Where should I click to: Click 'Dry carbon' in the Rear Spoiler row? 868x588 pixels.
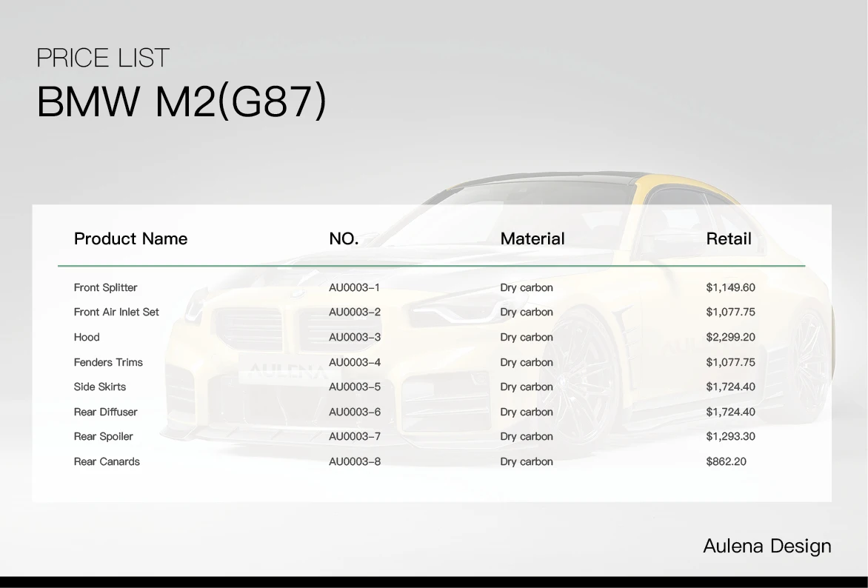click(x=527, y=436)
